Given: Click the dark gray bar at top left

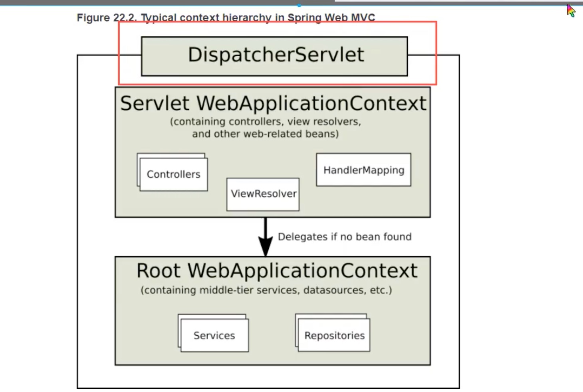Looking at the screenshot, I should coord(160,2).
